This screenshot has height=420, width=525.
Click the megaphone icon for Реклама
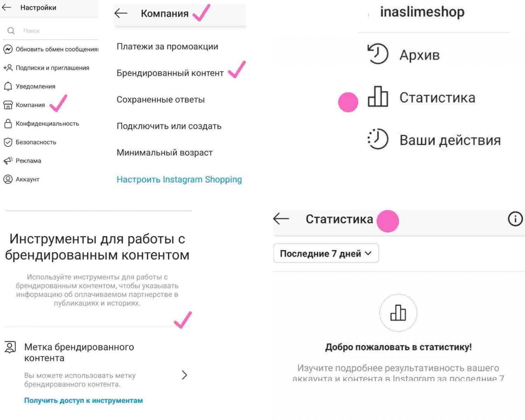8,161
